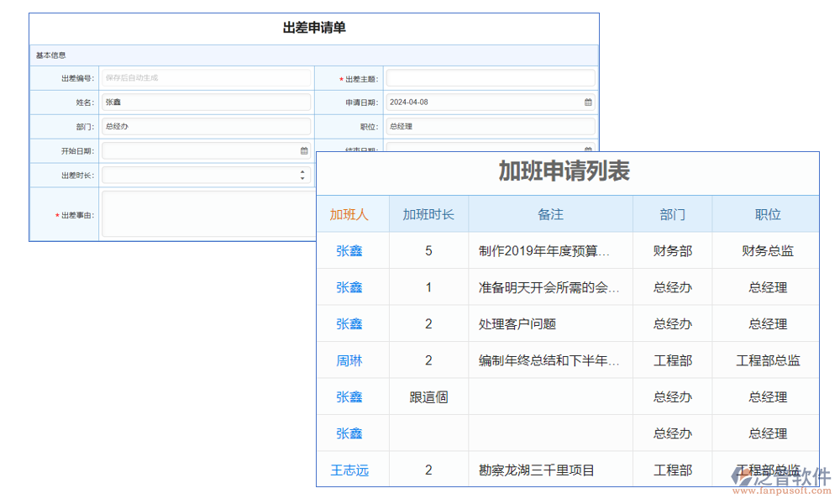Open the 王志远 name link
The height and width of the screenshot is (504, 840).
coord(349,470)
